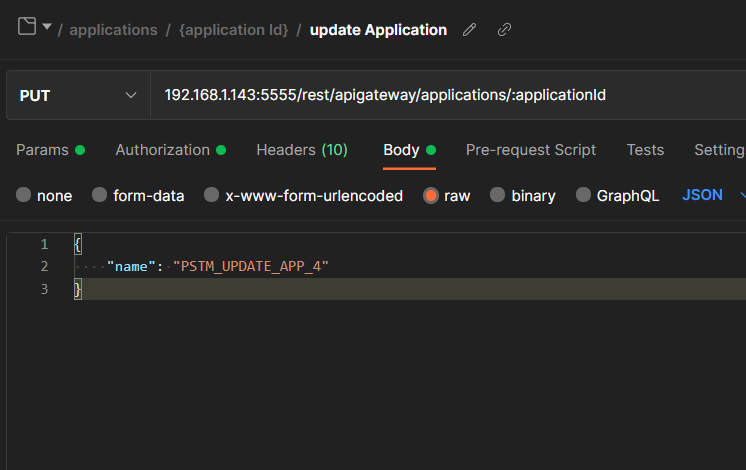The height and width of the screenshot is (470, 746).
Task: Switch to Headers (10) tab
Action: point(301,150)
